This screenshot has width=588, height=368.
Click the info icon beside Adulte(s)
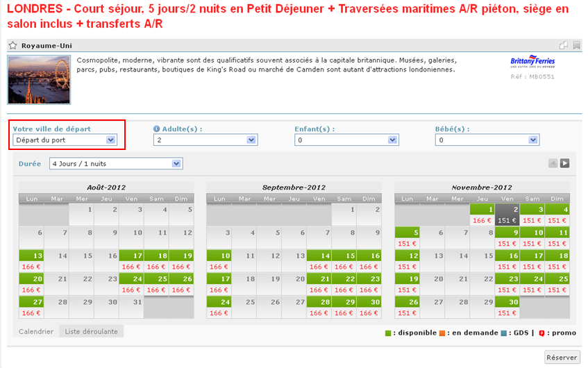[156, 129]
